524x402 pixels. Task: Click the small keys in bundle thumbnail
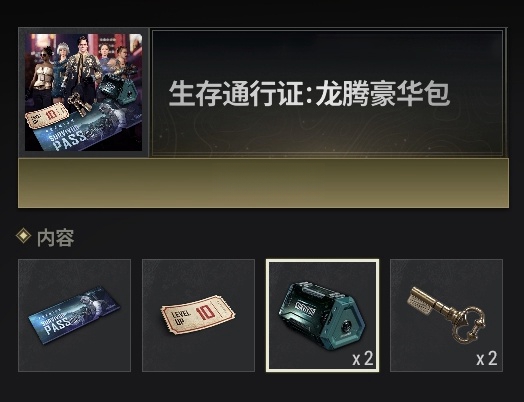(x=79, y=102)
